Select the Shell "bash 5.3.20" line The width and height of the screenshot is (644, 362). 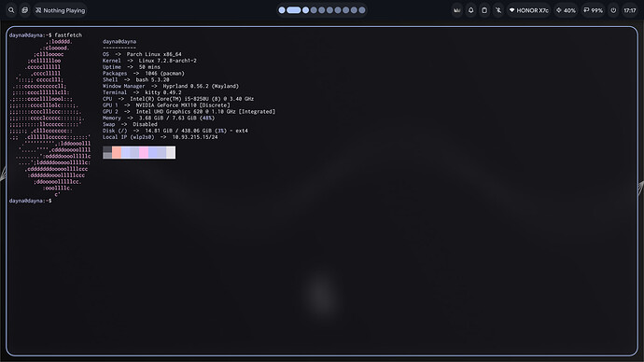[136, 79]
